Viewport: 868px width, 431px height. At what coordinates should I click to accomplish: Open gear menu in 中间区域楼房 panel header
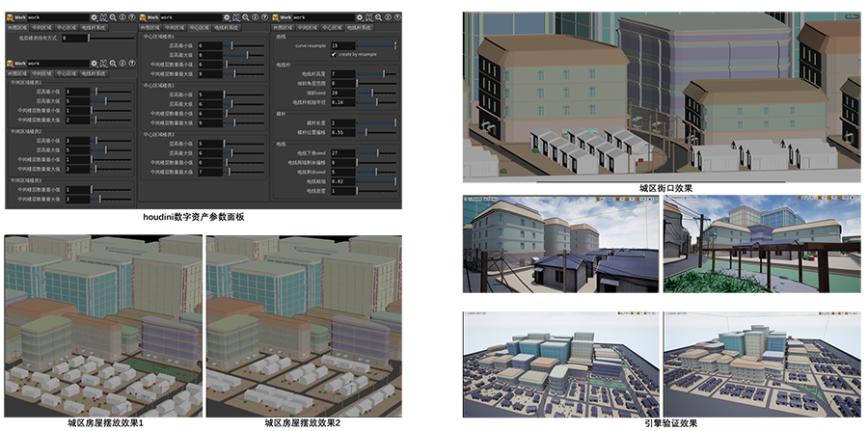pyautogui.click(x=95, y=64)
